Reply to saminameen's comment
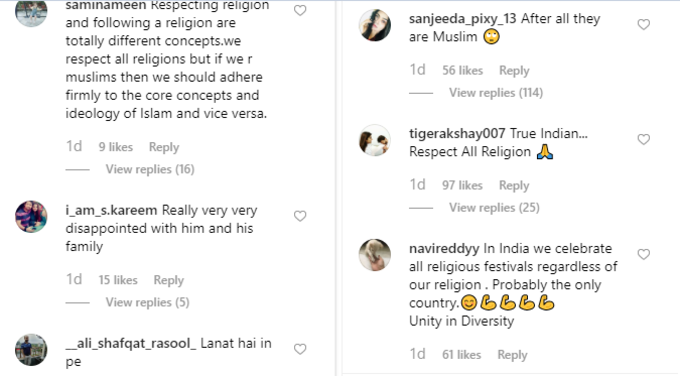The image size is (680, 376). coord(164,147)
